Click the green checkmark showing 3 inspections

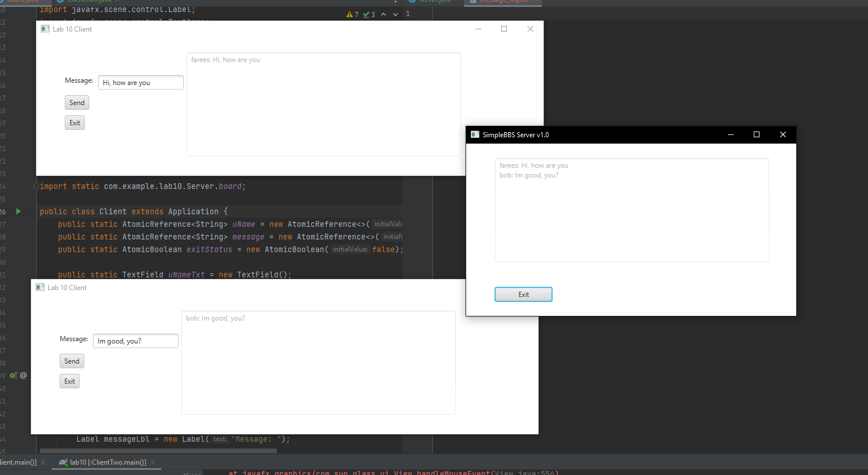point(368,14)
